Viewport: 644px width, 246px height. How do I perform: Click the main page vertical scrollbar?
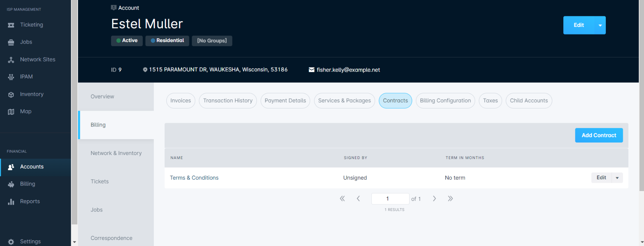pos(641,95)
